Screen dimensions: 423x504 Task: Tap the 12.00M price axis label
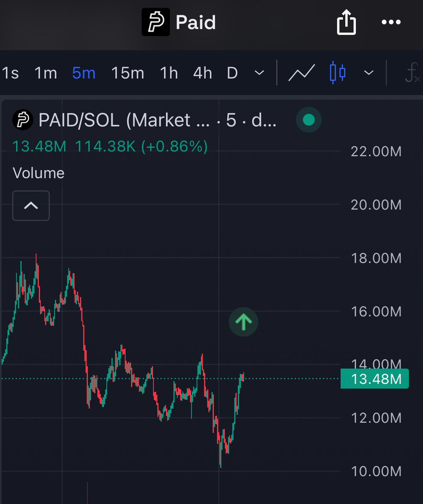click(376, 418)
